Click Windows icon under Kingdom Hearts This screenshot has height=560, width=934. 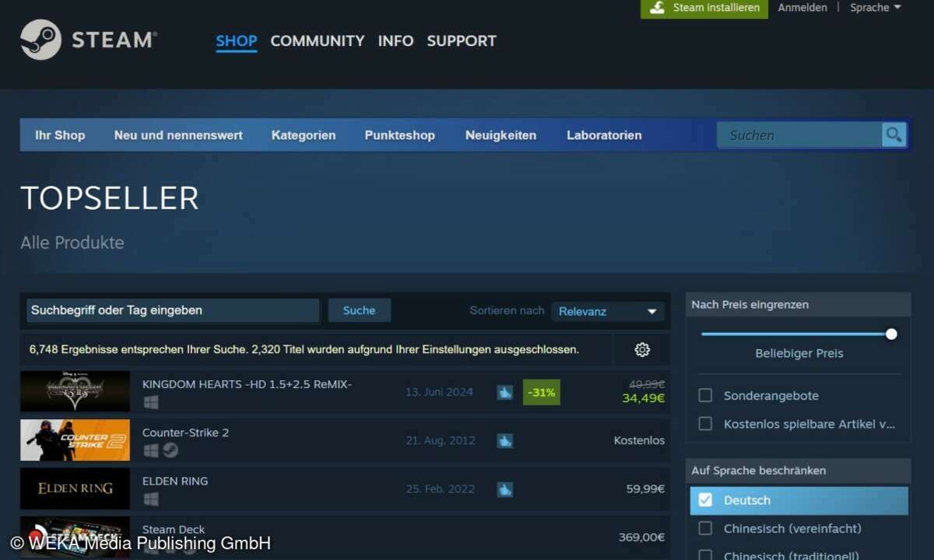click(151, 402)
